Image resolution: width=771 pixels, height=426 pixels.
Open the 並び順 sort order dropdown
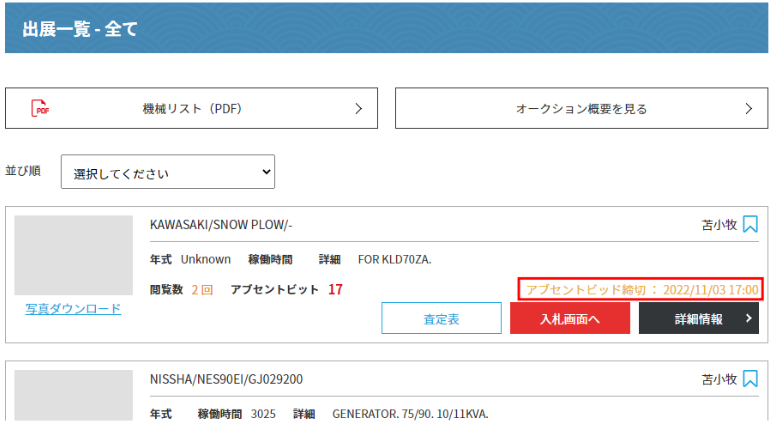tap(167, 172)
